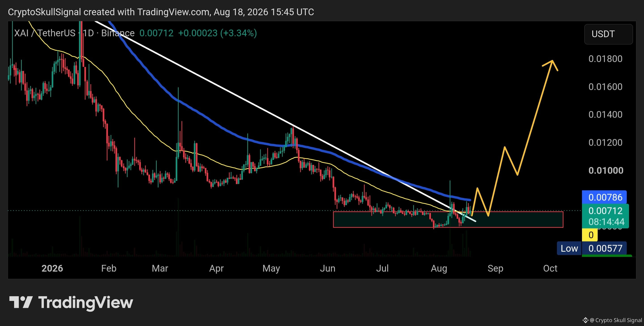Click the 2026 label on time axis
Viewport: 644px width, 326px height.
(x=52, y=268)
